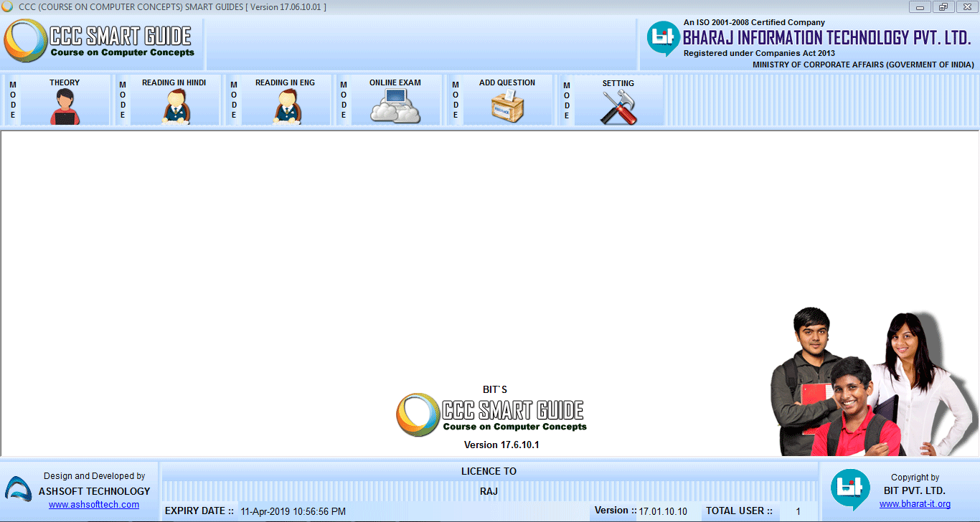
Task: Click the application icon in title bar
Action: tap(7, 6)
